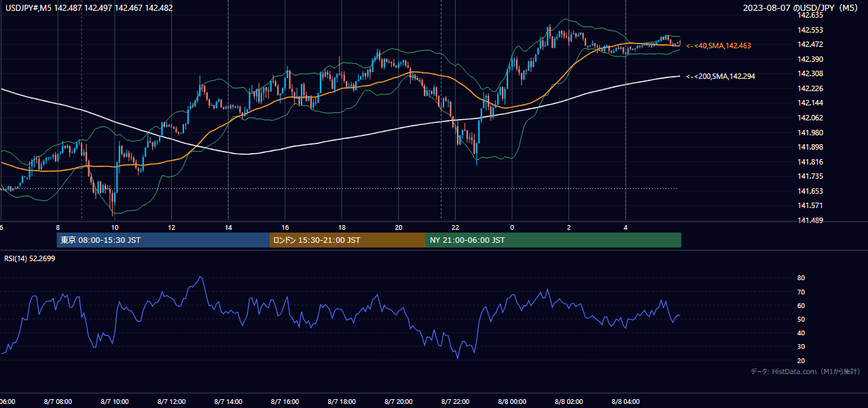Click price axis label 142.144
Image resolution: width=868 pixels, height=408 pixels.
(809, 103)
